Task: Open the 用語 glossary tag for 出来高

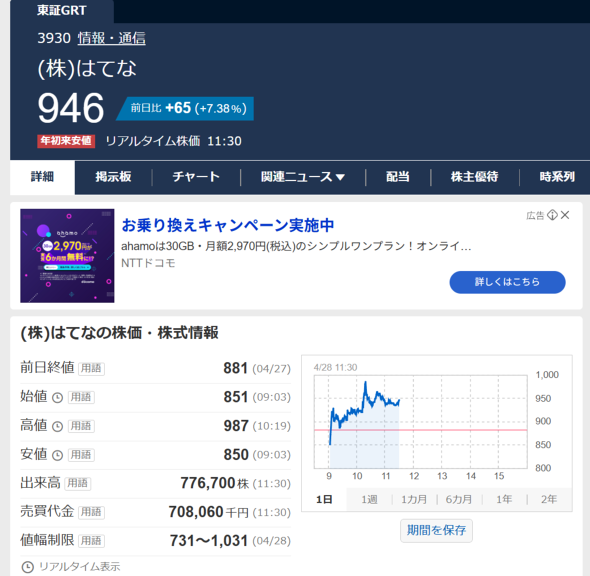Action: tap(78, 483)
